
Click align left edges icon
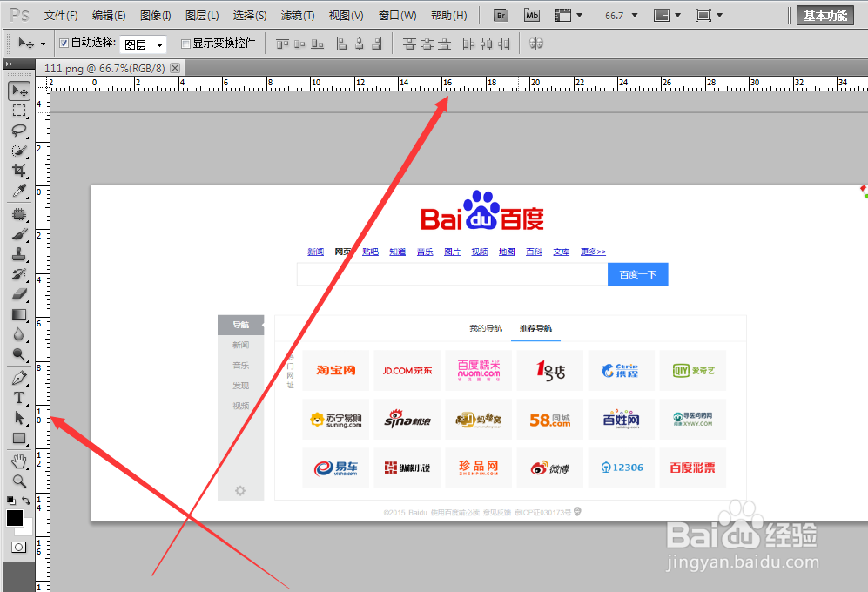click(341, 44)
